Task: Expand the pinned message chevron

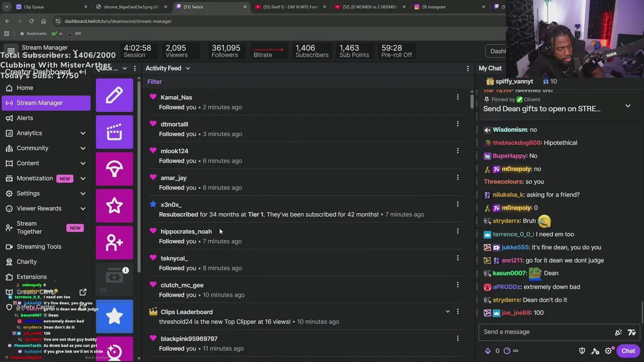Action: (628, 106)
